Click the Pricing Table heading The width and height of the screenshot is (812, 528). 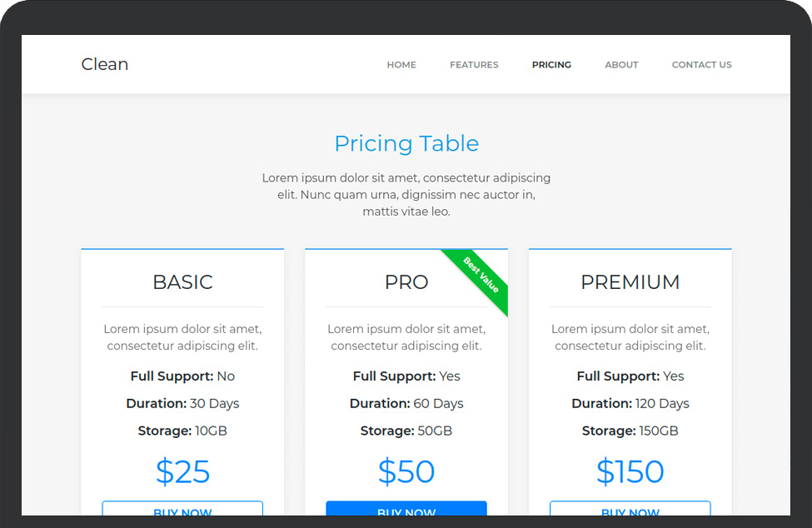pos(406,143)
